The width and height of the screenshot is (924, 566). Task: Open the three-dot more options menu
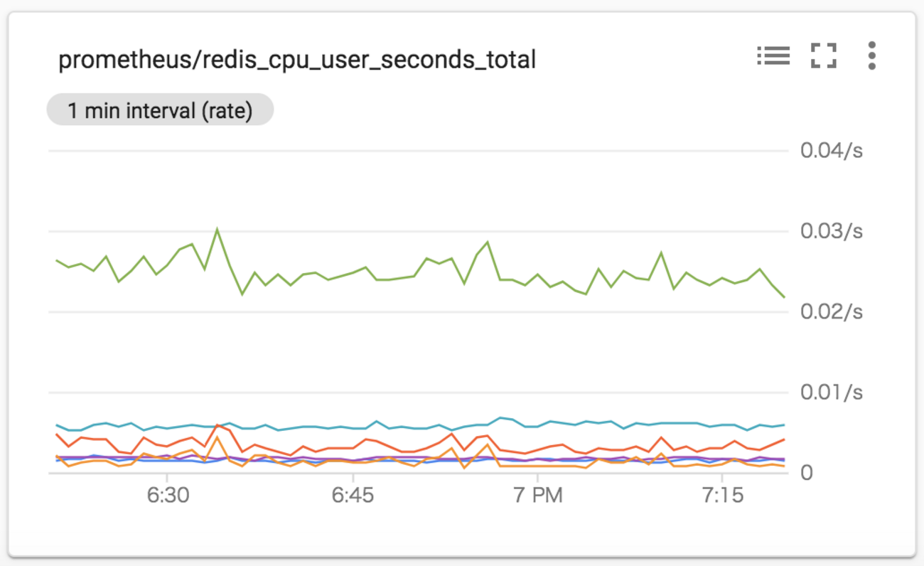[x=871, y=55]
